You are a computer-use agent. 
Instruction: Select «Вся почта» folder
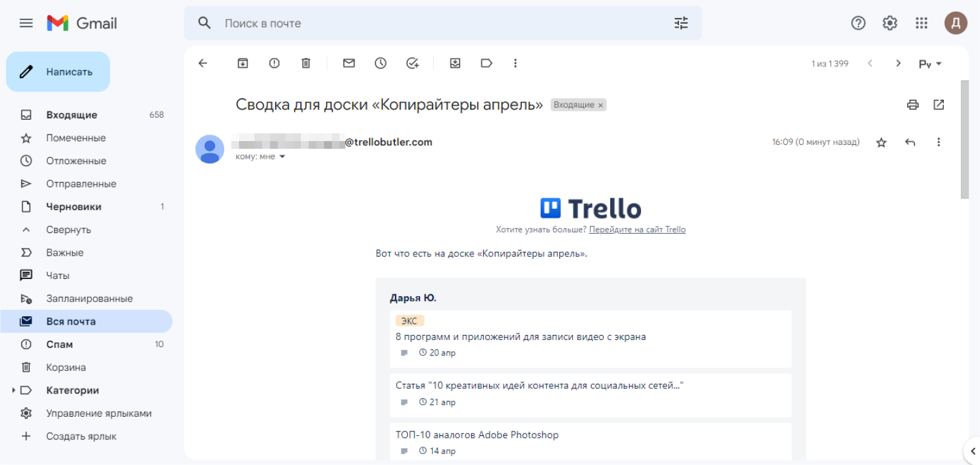(x=86, y=321)
